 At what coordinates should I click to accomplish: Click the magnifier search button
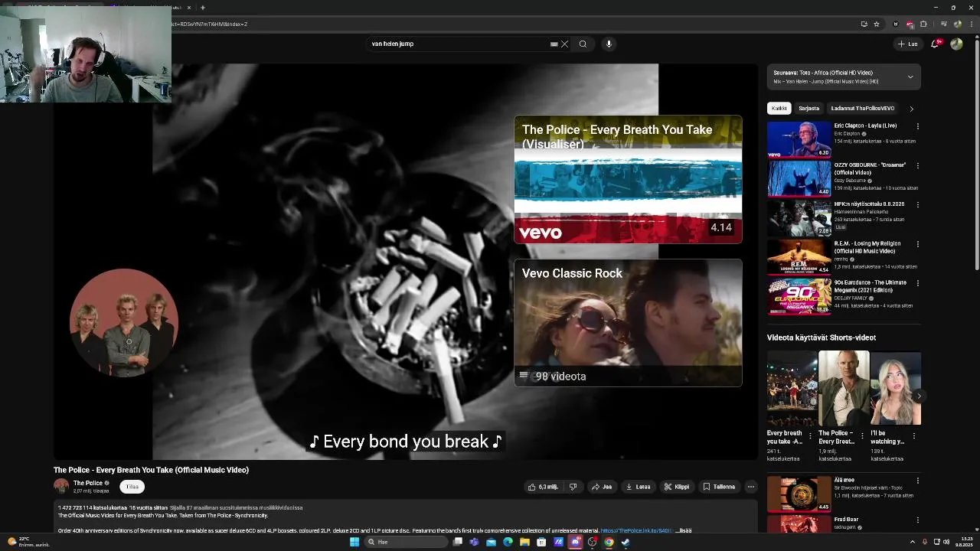(583, 44)
